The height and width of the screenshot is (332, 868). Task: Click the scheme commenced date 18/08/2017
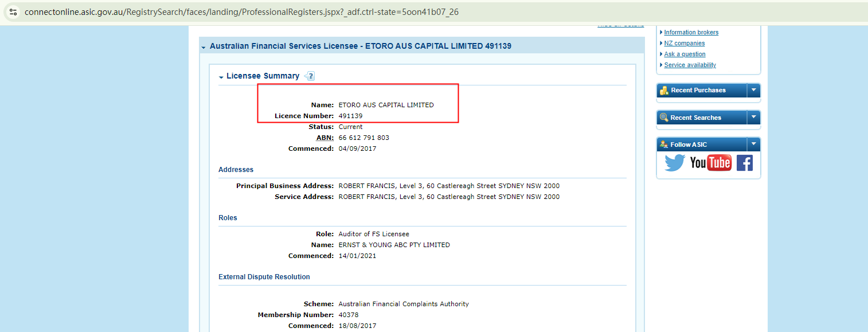coord(357,326)
